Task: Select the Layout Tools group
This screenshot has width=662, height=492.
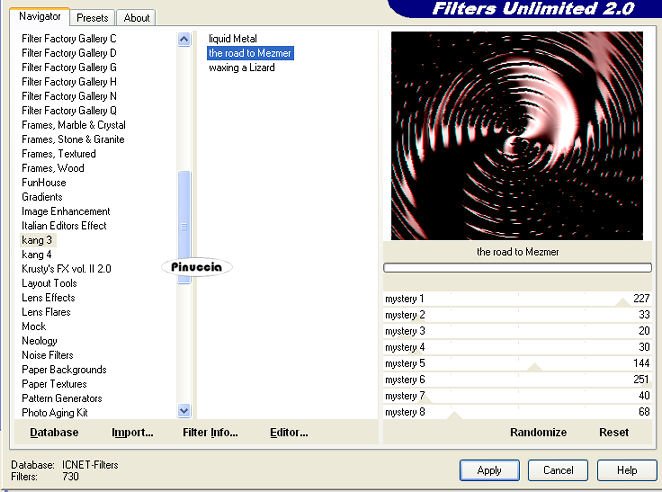Action: pos(49,283)
